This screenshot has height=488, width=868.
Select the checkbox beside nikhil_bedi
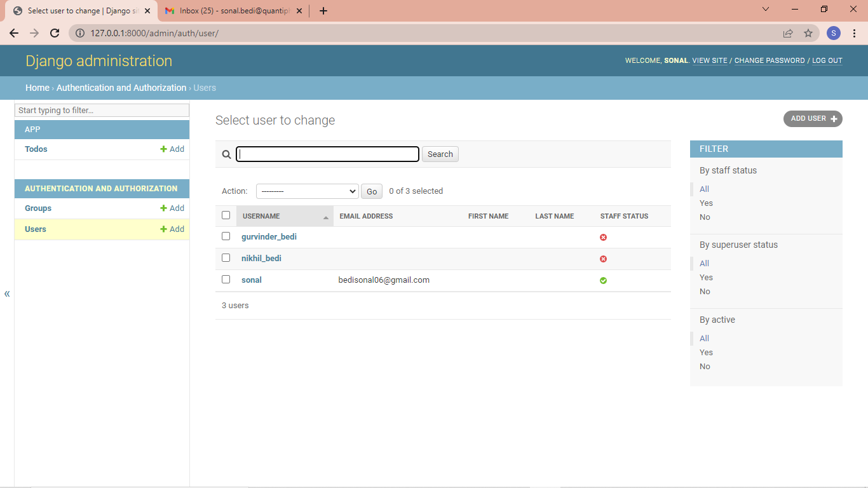coord(226,257)
